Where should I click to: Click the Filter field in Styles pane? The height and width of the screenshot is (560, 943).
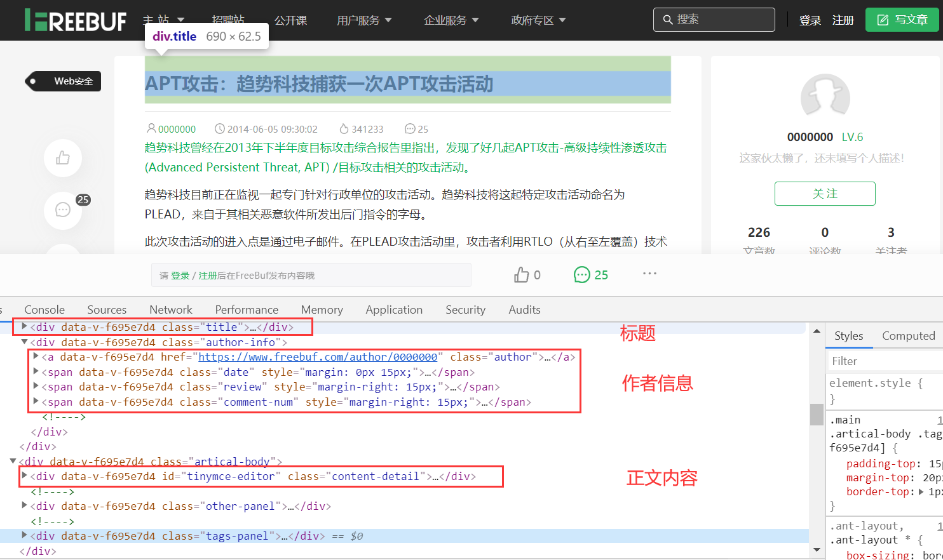pos(885,361)
